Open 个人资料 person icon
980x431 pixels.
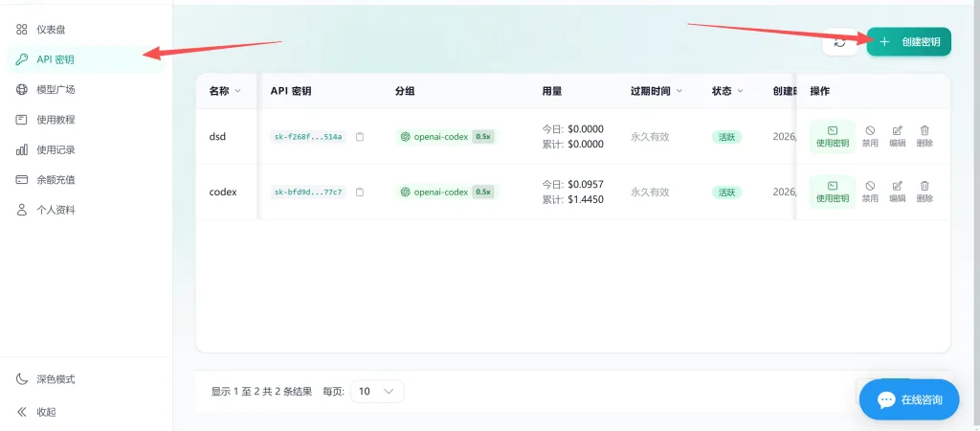pos(22,210)
